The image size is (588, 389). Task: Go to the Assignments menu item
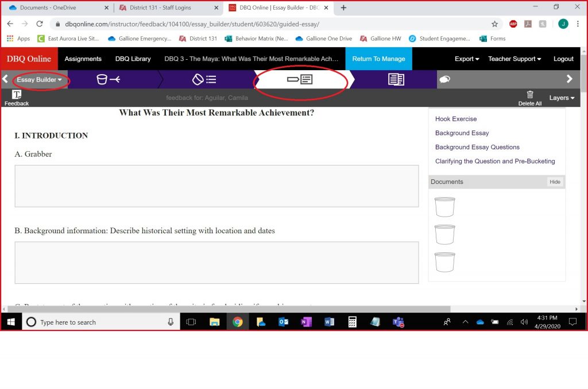[x=83, y=59]
